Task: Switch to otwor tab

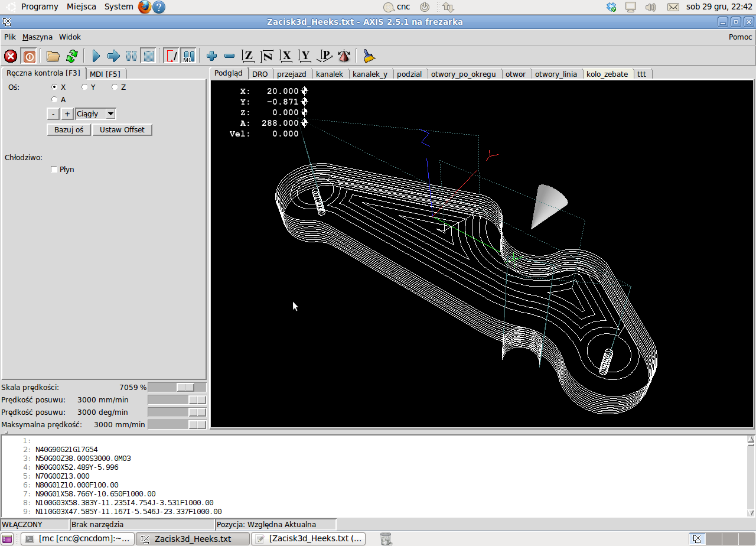Action: (516, 74)
